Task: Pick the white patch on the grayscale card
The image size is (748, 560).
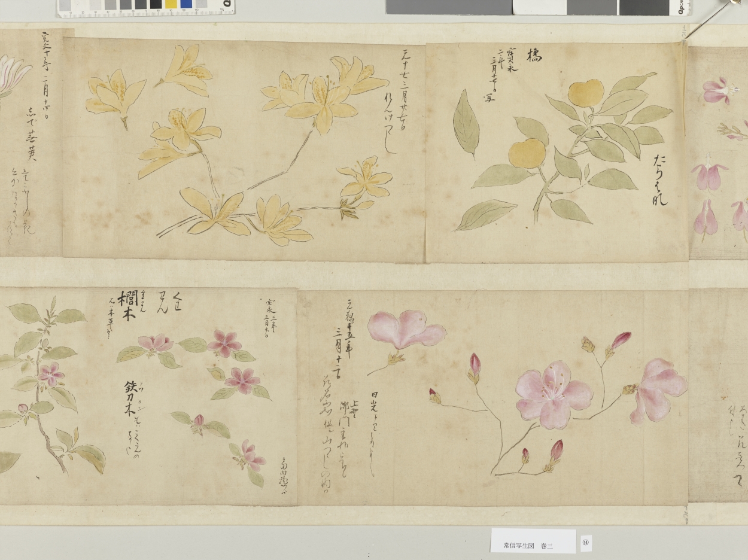Action: coord(540,7)
